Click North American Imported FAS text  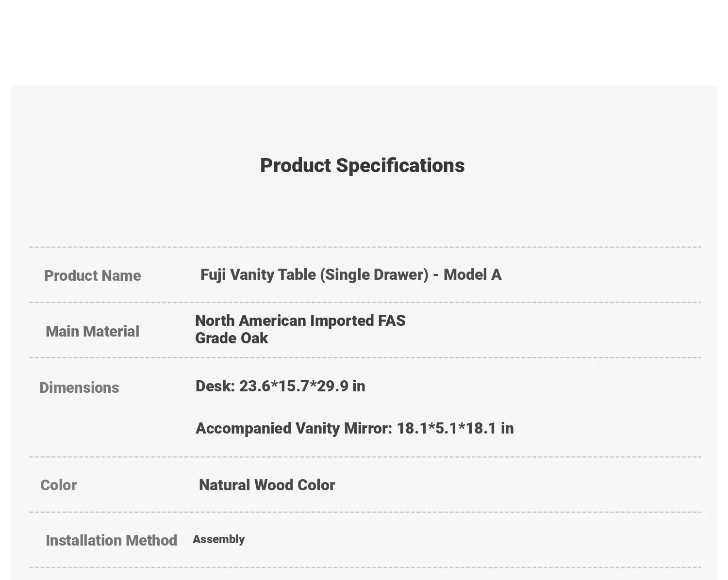pyautogui.click(x=300, y=321)
